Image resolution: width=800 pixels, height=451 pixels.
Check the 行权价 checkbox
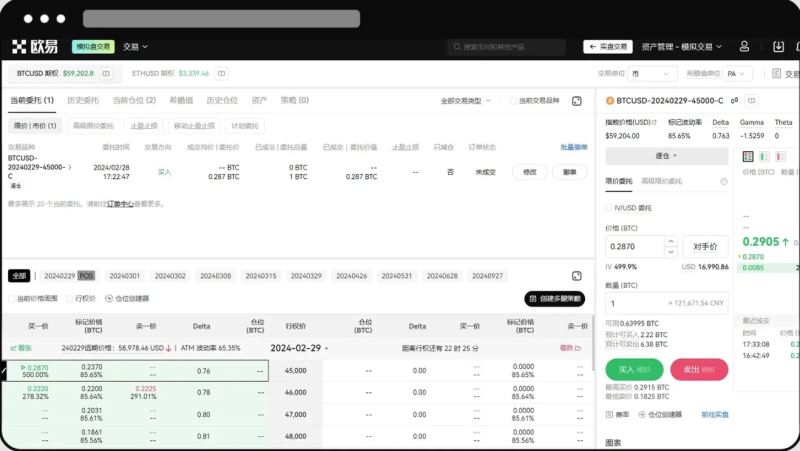pyautogui.click(x=70, y=298)
